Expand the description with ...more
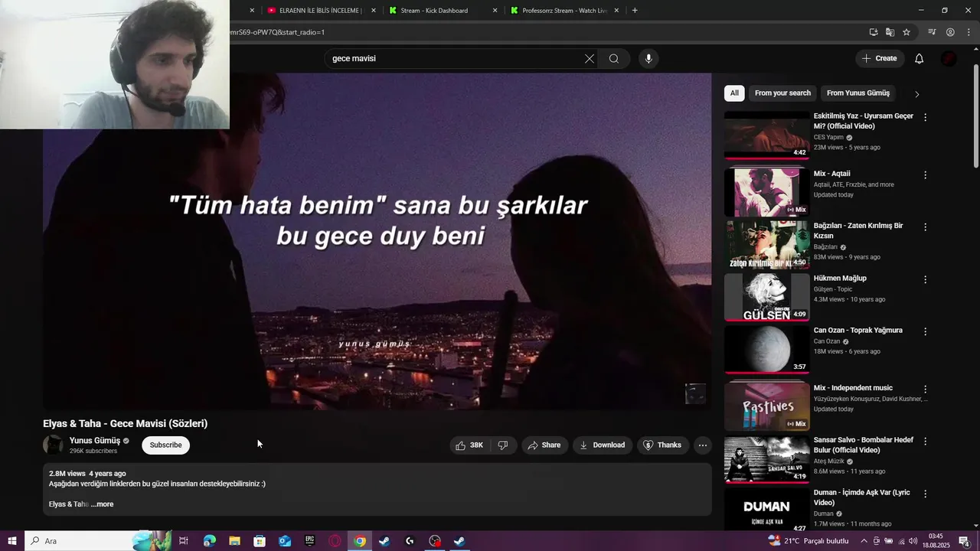Screen dimensions: 980x551 coord(103,504)
